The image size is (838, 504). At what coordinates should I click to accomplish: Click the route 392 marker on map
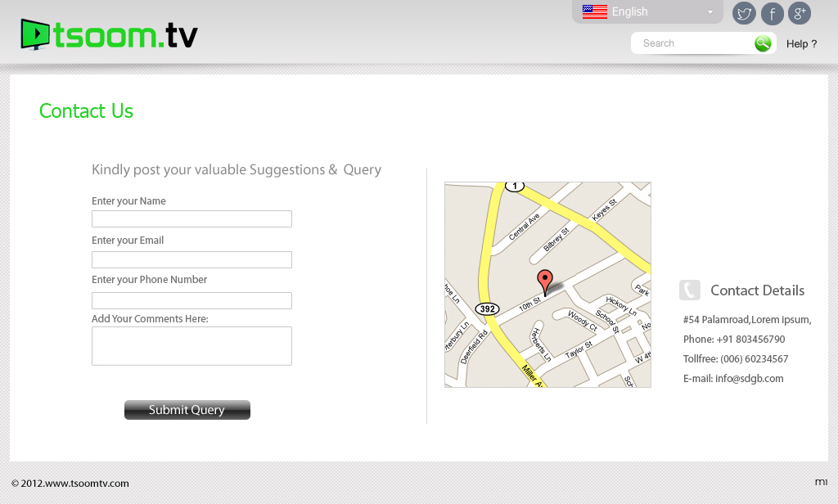point(487,309)
